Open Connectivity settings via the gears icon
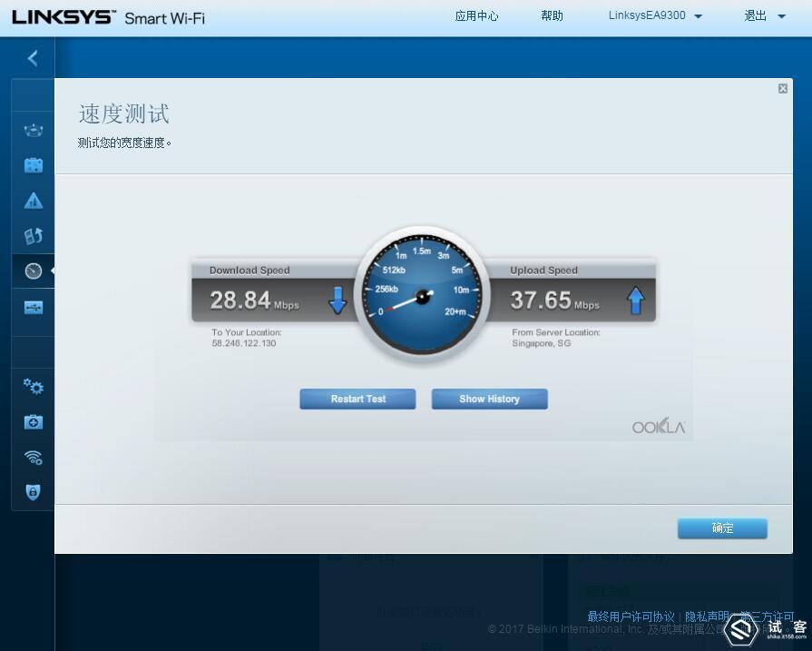812x651 pixels. click(33, 386)
